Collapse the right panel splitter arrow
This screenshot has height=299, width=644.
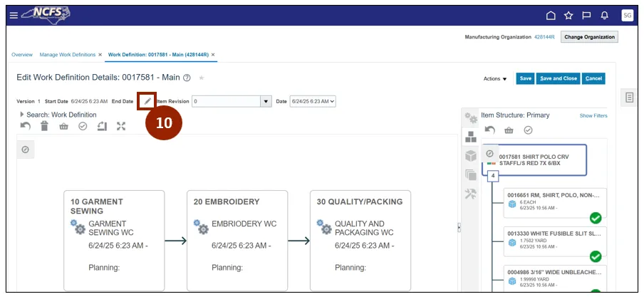459,228
